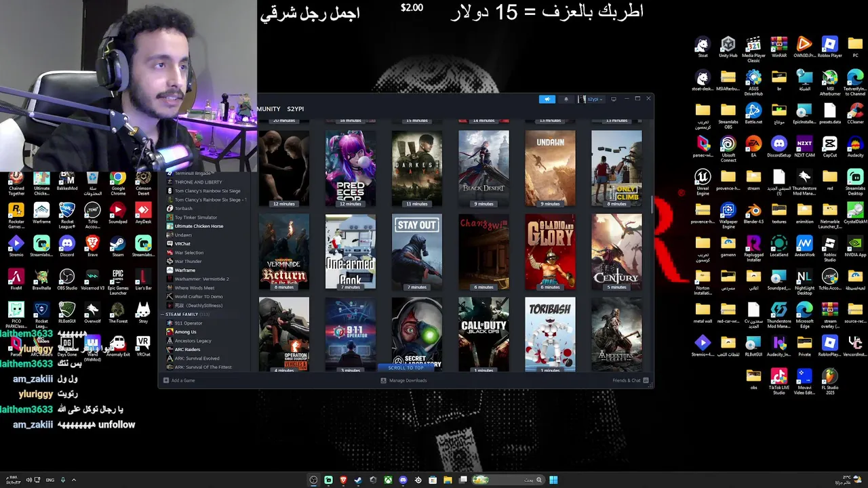
Task: Open the One-armed Cook game cover
Action: [x=351, y=252]
